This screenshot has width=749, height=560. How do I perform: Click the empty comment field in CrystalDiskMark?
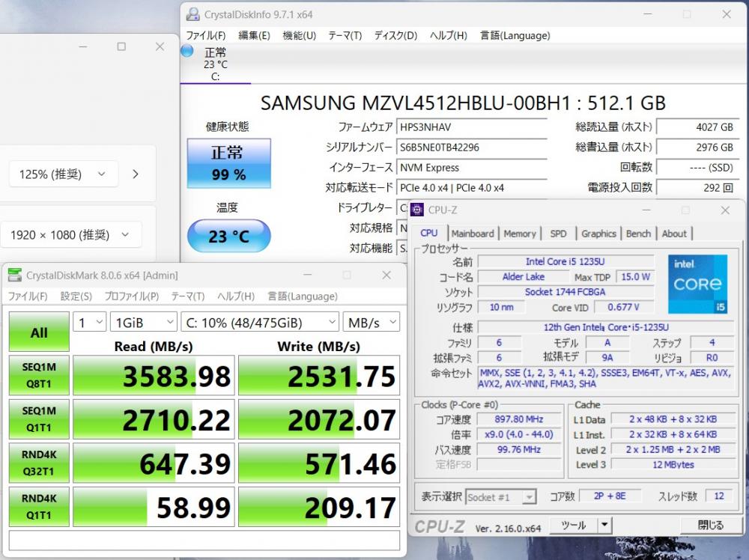[x=204, y=541]
